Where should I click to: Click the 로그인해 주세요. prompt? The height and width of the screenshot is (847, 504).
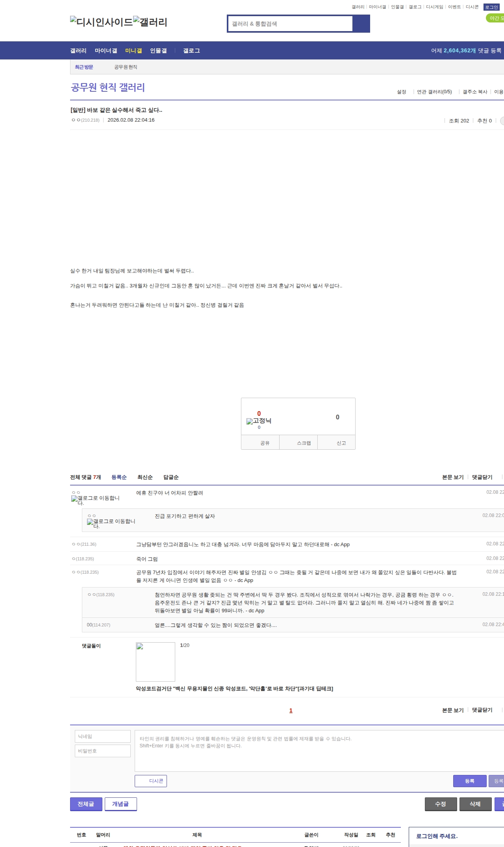[x=437, y=836]
